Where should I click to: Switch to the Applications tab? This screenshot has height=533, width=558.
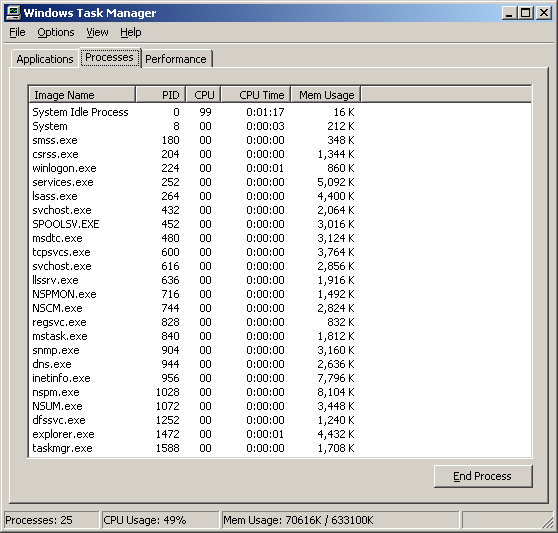(45, 59)
